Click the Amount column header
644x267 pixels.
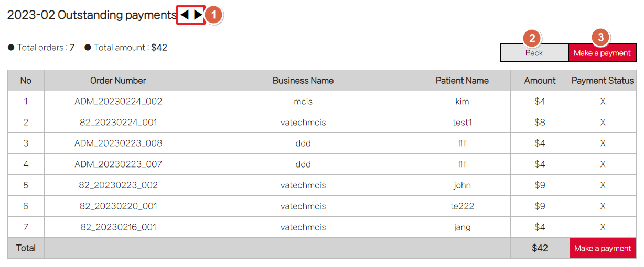[x=540, y=81]
